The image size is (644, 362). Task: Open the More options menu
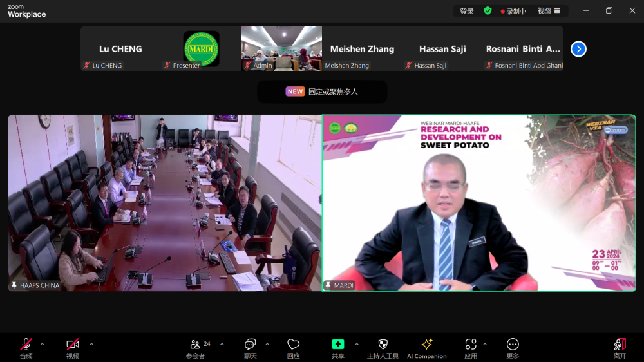click(x=513, y=348)
